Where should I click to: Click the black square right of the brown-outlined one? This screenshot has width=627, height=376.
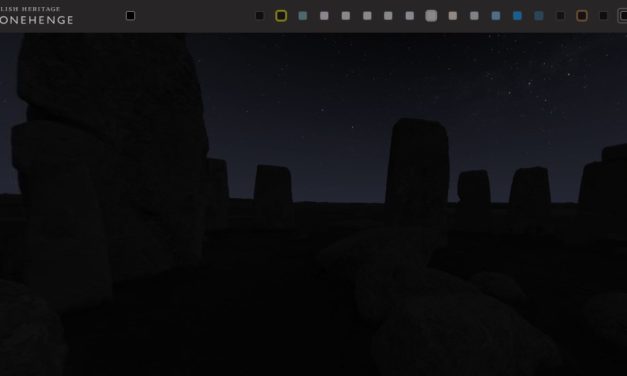(603, 16)
